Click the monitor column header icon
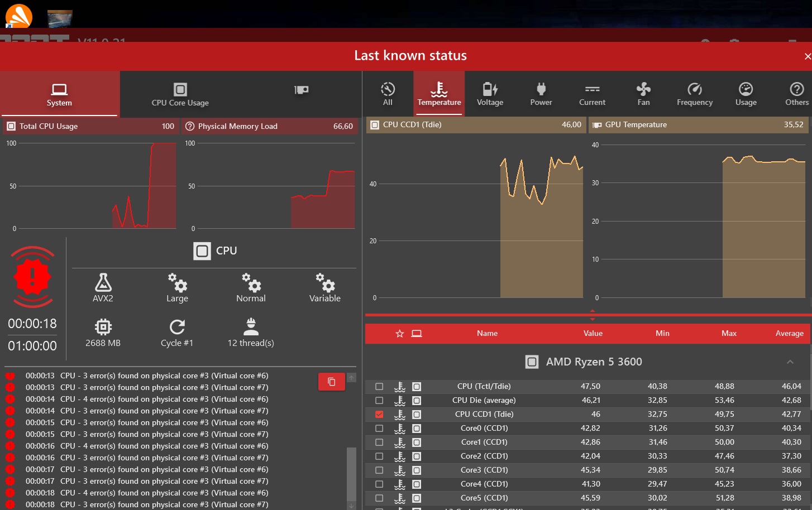The image size is (812, 510). (417, 334)
